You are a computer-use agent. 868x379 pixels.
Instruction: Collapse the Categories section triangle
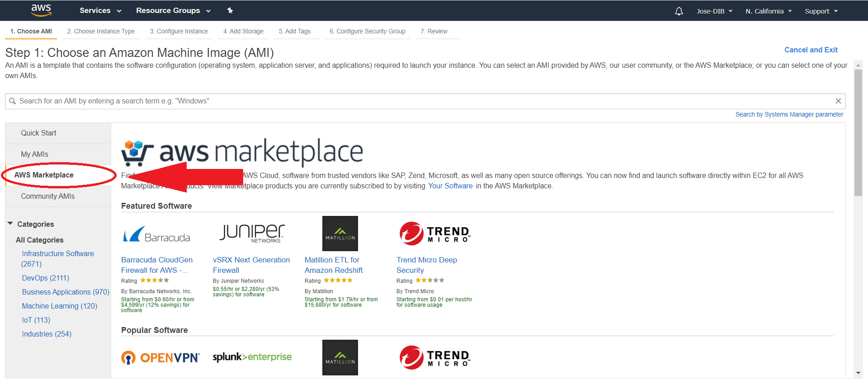[x=10, y=224]
